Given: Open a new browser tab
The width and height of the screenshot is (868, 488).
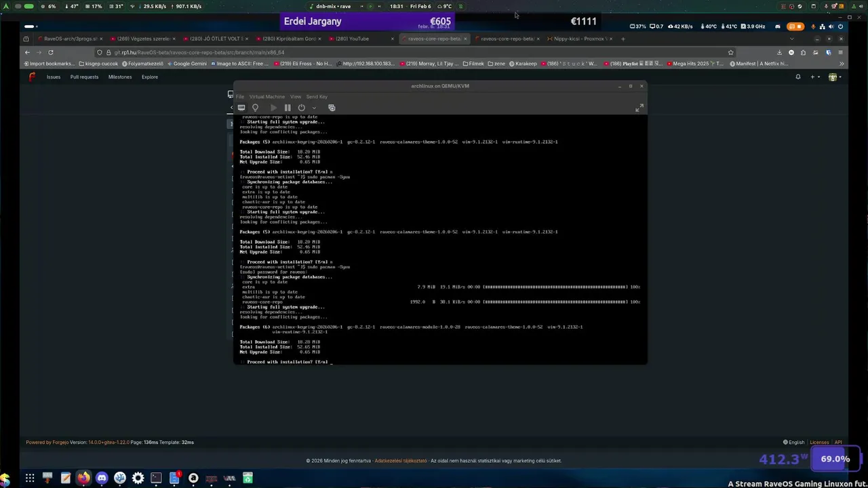Looking at the screenshot, I should tap(623, 39).
